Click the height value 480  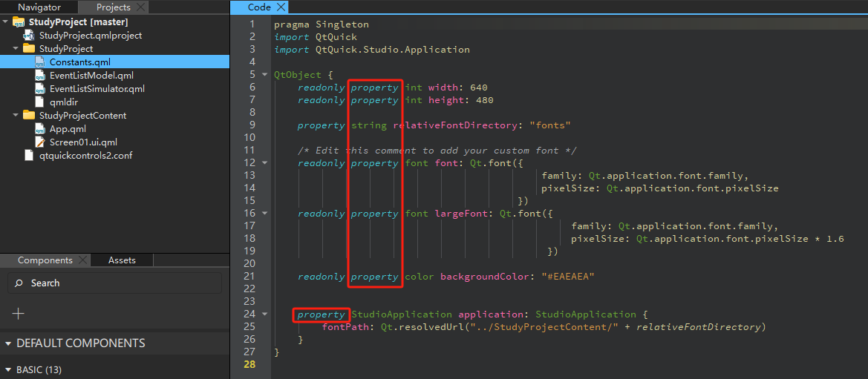click(484, 100)
